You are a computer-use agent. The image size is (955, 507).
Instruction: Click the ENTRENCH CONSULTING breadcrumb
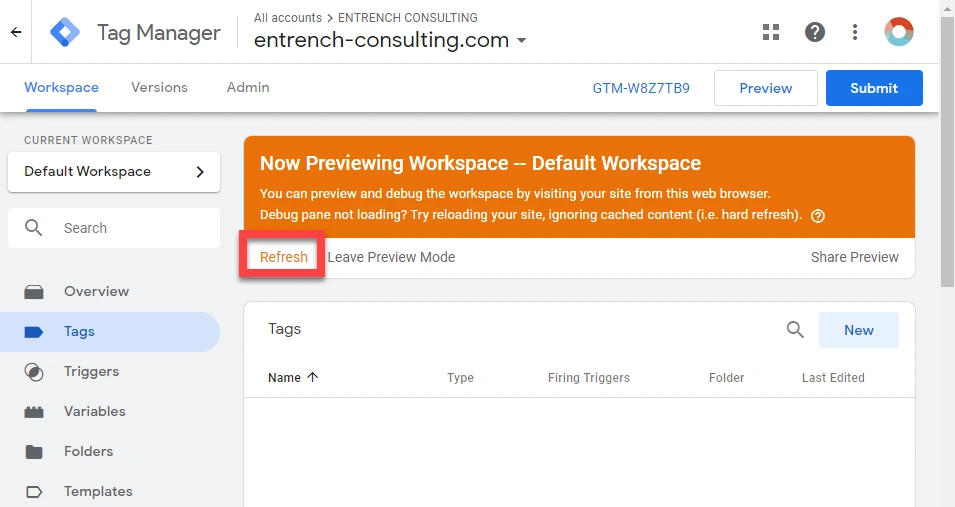point(408,18)
